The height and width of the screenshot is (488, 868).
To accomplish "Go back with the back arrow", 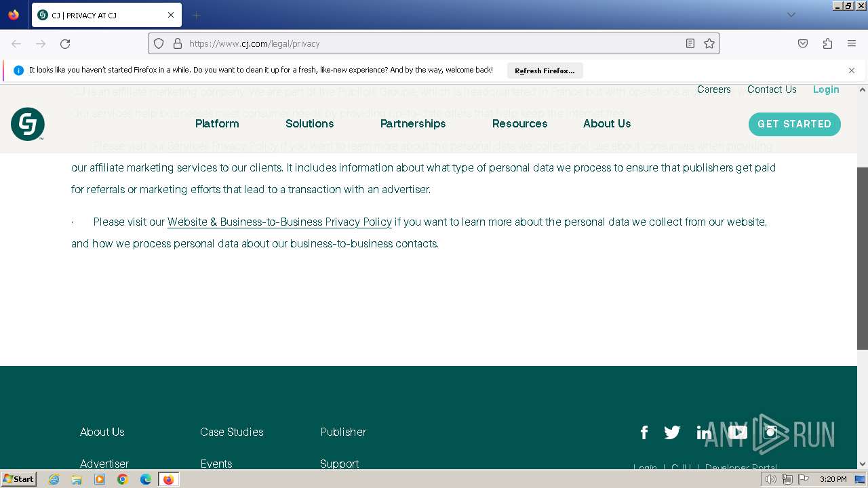I will pyautogui.click(x=16, y=43).
